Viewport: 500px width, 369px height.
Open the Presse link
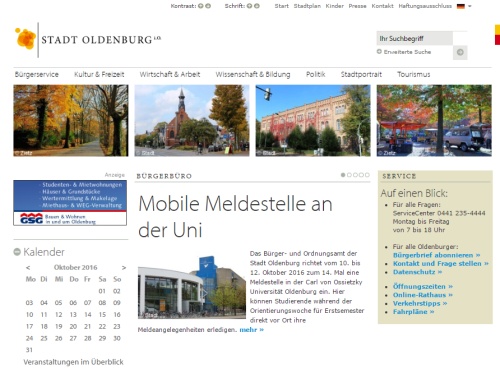coord(357,6)
